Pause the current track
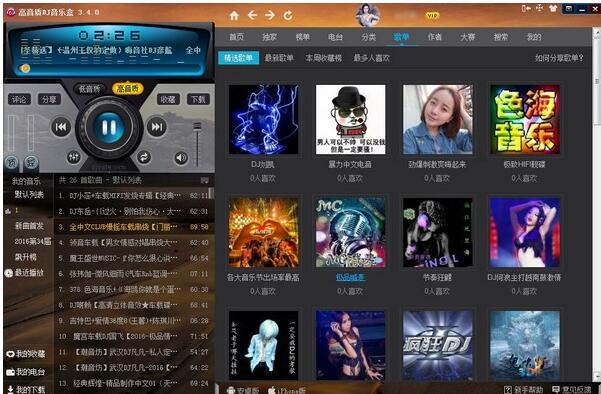601x394 pixels. pos(109,127)
